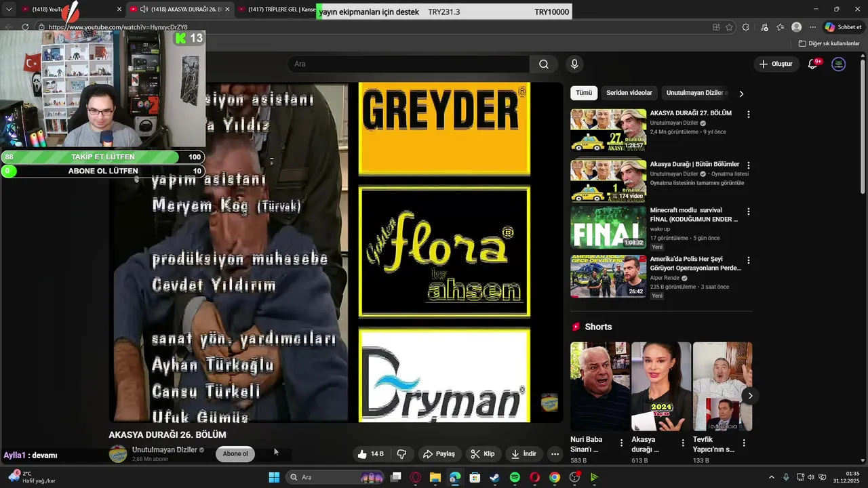The height and width of the screenshot is (488, 868).
Task: Dislike the video with thumbs down
Action: coord(401,454)
